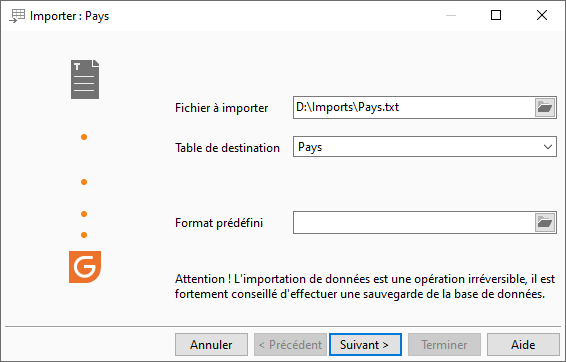Close the Importer : Pays dialog
The width and height of the screenshot is (566, 362).
tap(542, 15)
